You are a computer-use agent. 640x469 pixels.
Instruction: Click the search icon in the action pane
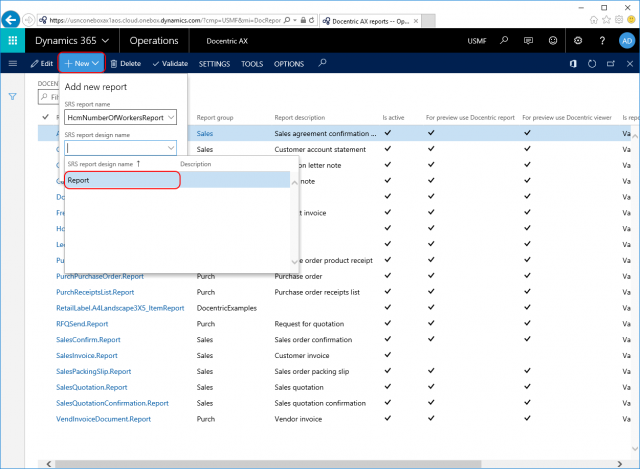[x=322, y=63]
